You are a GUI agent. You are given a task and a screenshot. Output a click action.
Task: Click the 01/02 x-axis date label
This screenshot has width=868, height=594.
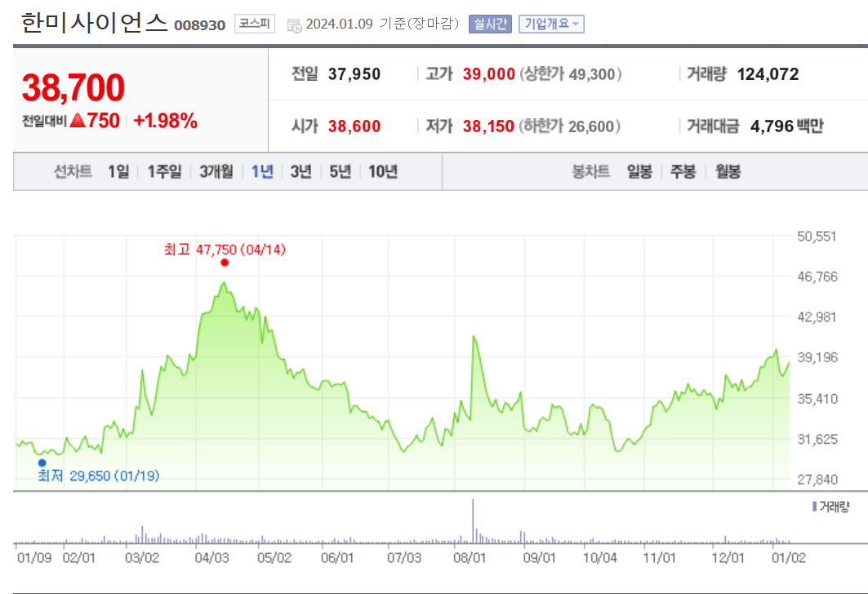coord(789,557)
